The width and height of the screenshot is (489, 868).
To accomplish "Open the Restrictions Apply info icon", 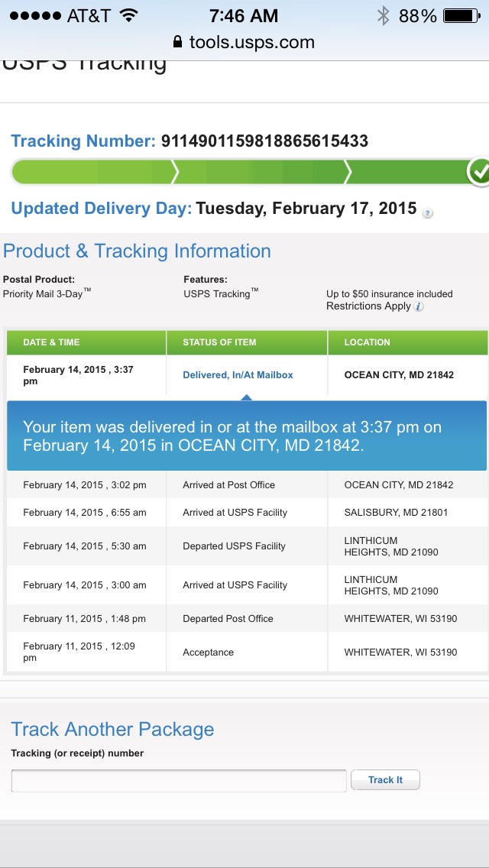I will (x=419, y=306).
